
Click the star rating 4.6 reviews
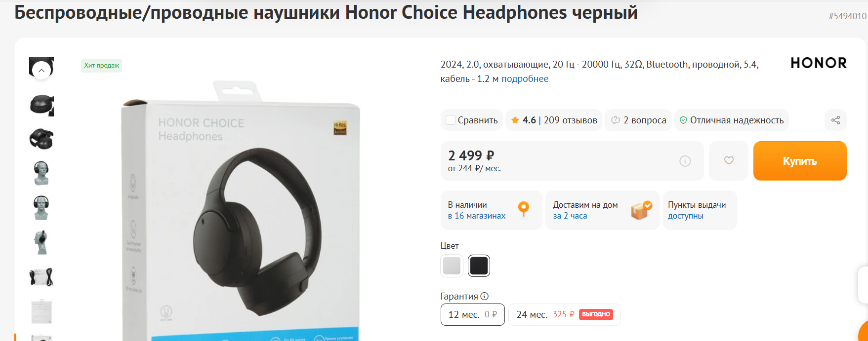pyautogui.click(x=554, y=120)
